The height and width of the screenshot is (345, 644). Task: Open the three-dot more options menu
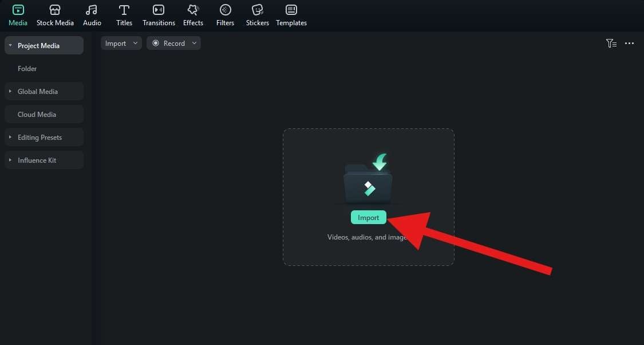[629, 43]
